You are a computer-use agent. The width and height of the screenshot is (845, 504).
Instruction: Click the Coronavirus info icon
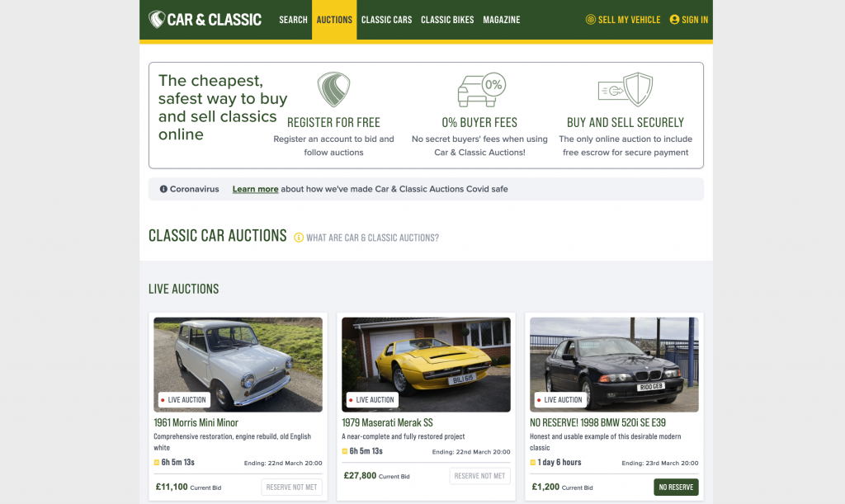pyautogui.click(x=163, y=189)
